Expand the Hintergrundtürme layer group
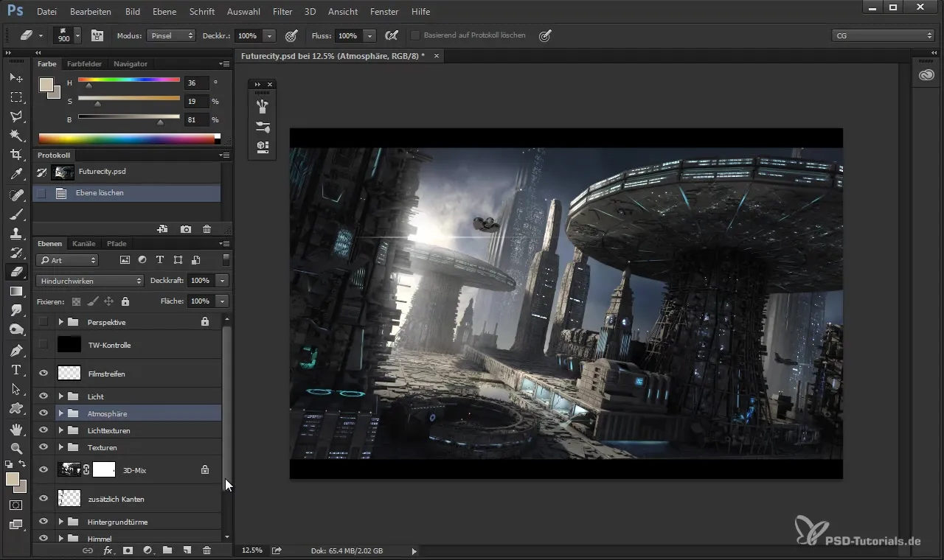944x560 pixels. pos(61,522)
